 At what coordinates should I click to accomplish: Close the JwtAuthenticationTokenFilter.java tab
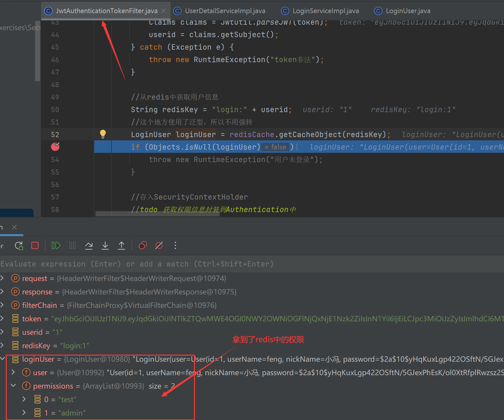(164, 11)
